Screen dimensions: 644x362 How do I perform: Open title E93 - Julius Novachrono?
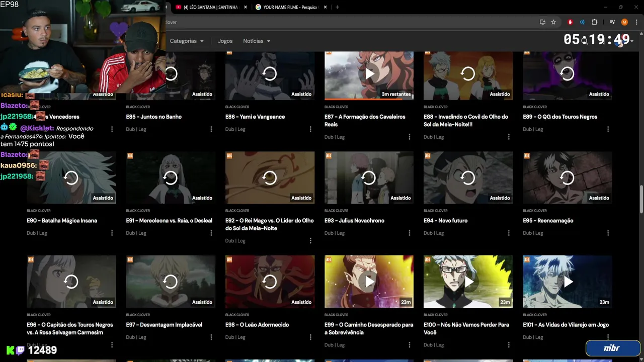354,221
